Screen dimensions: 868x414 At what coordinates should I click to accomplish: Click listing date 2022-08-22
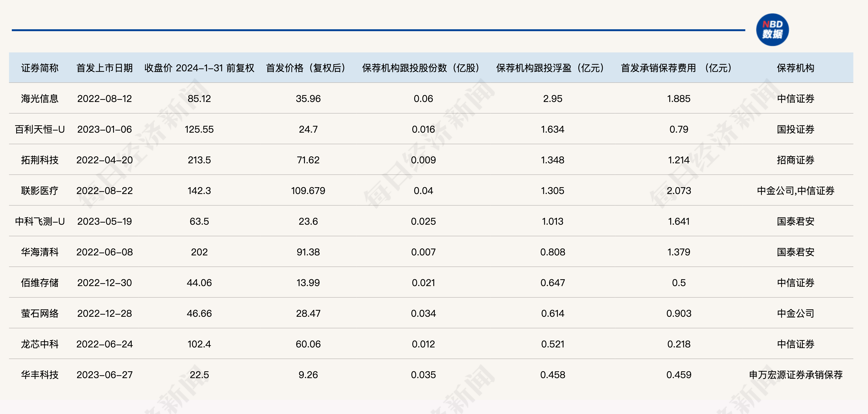(x=105, y=191)
